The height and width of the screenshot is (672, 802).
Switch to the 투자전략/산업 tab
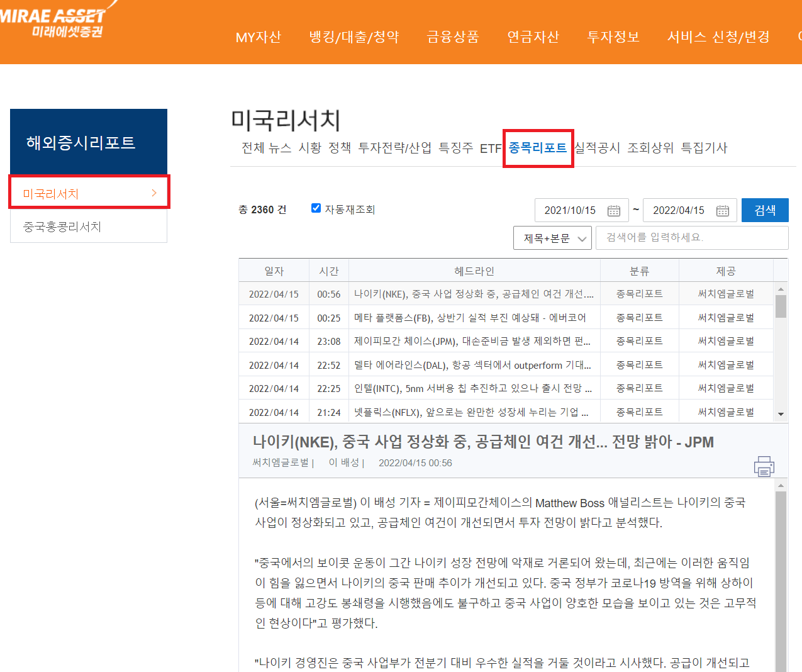(x=395, y=148)
